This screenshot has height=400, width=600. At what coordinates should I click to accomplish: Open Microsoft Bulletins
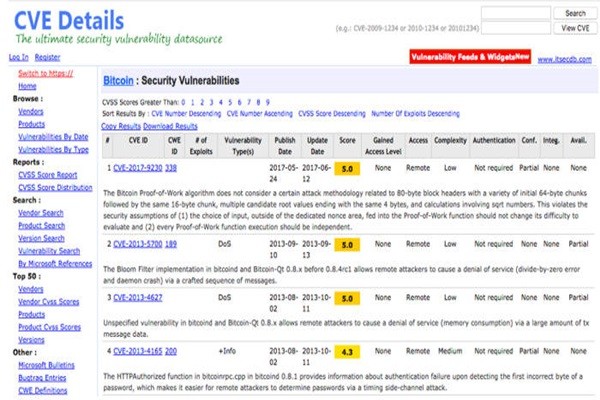pos(46,365)
